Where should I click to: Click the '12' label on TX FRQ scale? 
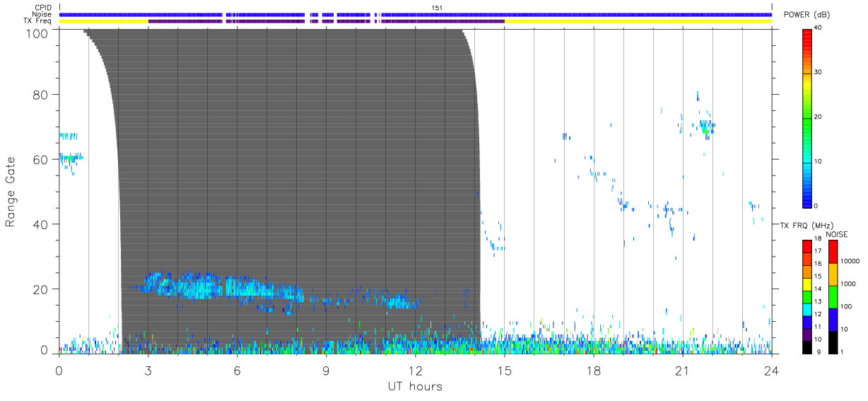[817, 314]
